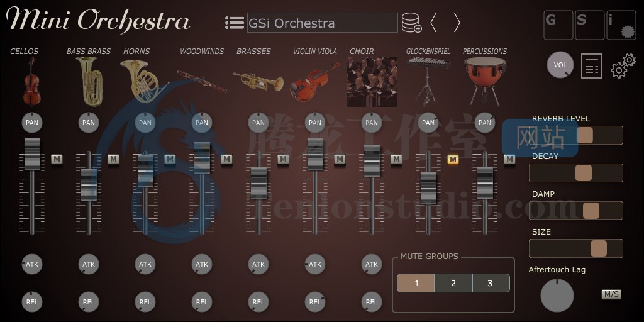
Task: Mute the Bass Brass channel
Action: [x=113, y=159]
